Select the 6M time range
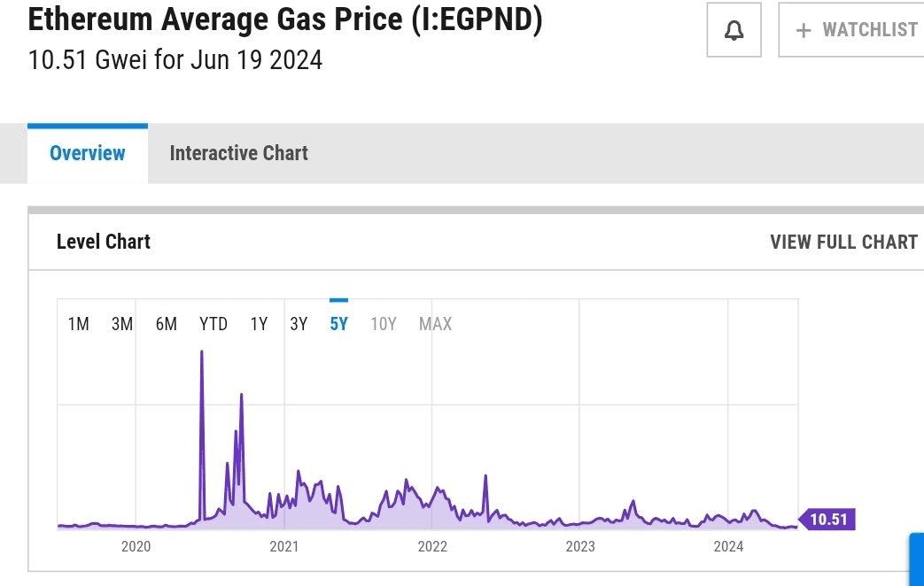 167,324
